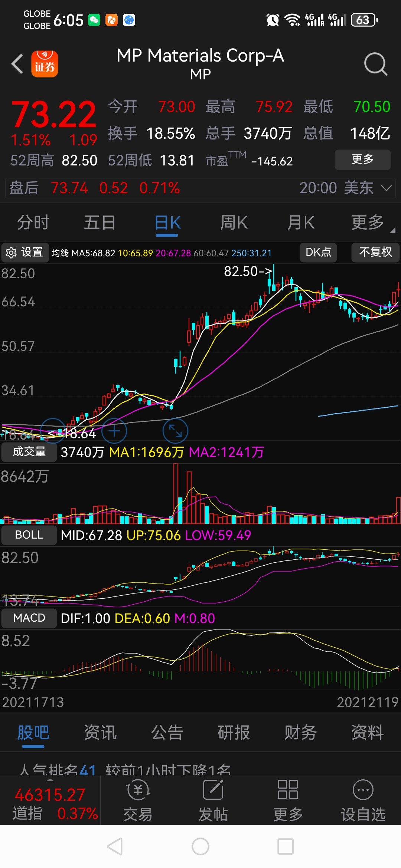401x868 pixels.
Task: Change the 成交量 indicator selector
Action: (29, 452)
